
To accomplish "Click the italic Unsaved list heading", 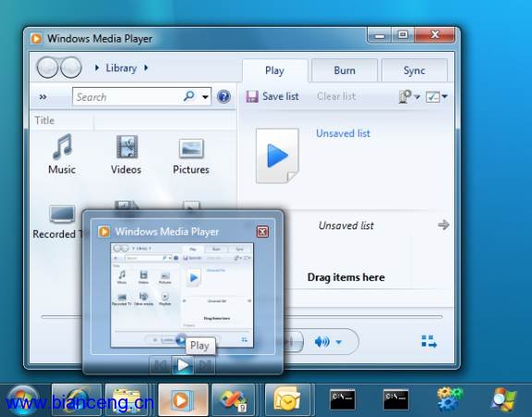I will (345, 226).
